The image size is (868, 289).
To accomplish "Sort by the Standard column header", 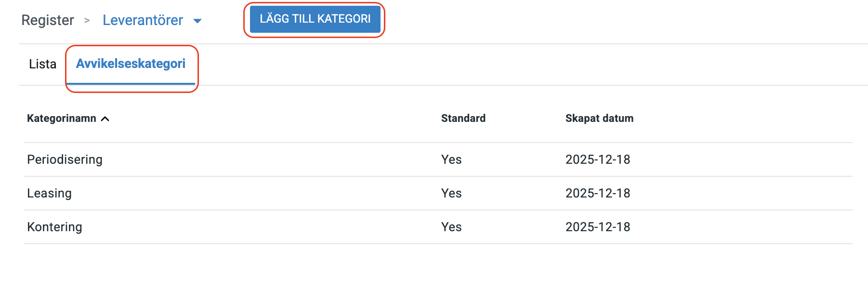I will point(463,118).
